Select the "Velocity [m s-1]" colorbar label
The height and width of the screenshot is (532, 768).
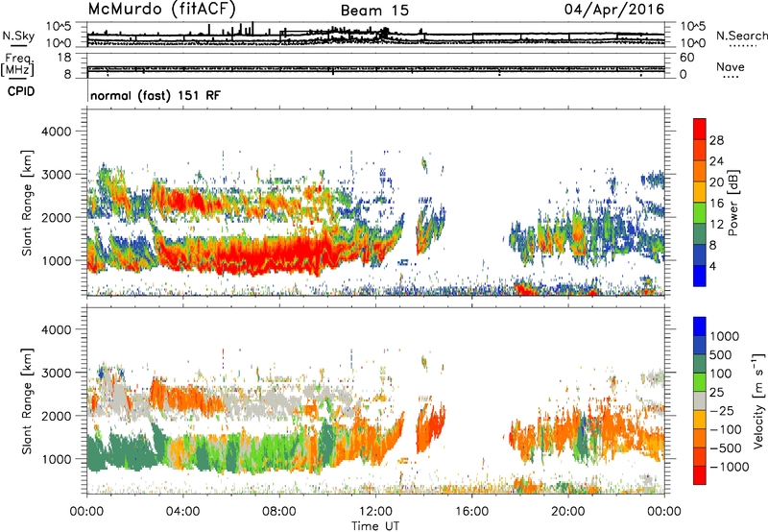coord(758,400)
